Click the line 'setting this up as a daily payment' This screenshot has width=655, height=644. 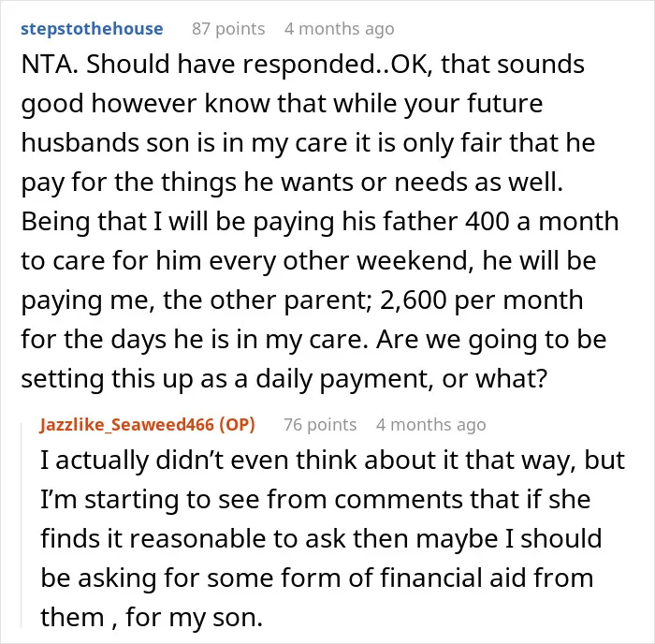pos(284,379)
